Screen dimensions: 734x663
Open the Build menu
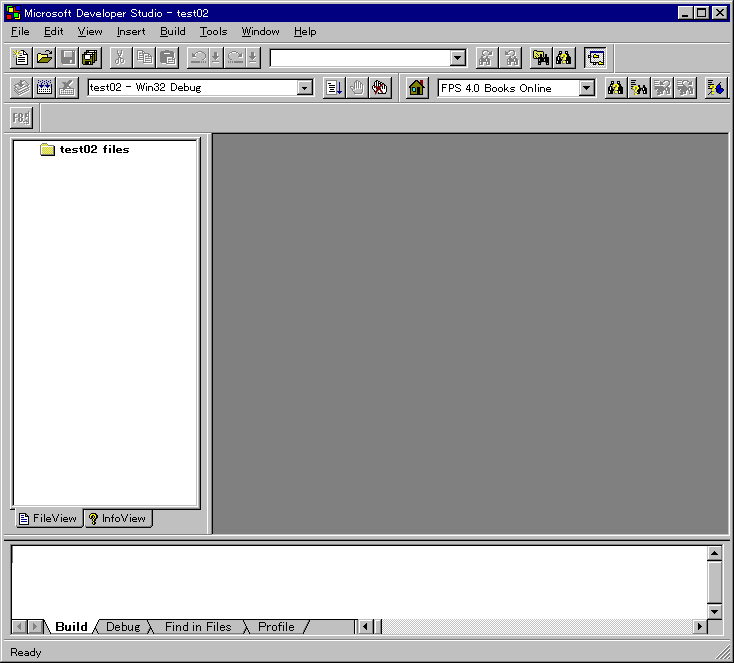[x=172, y=31]
